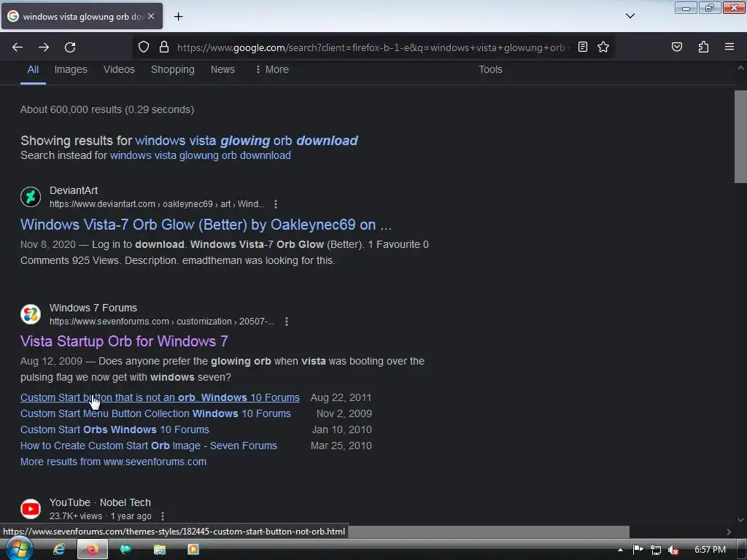Screen dimensions: 747x560
Task: Click the vertical scrollbar thumb
Action: 740,136
